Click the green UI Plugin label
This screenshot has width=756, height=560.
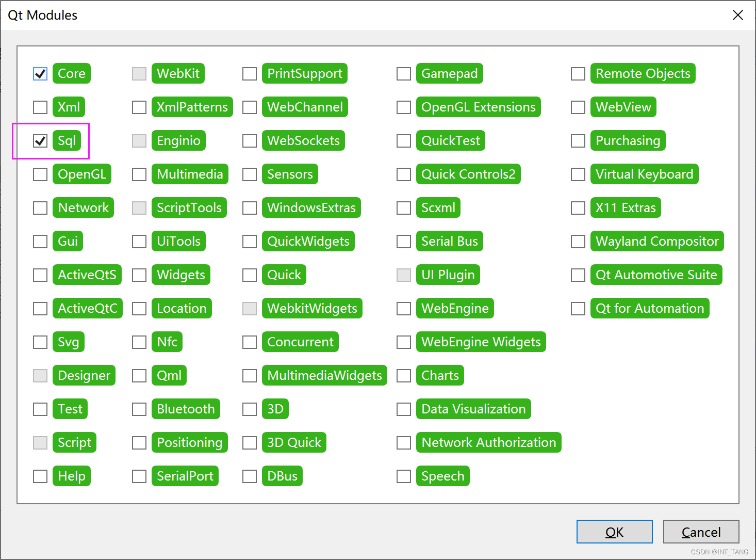coord(448,275)
